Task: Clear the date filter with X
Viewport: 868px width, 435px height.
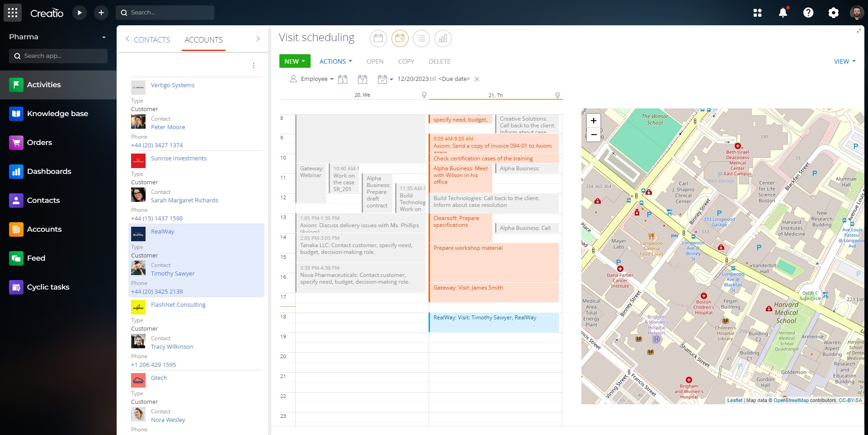Action: click(x=477, y=79)
